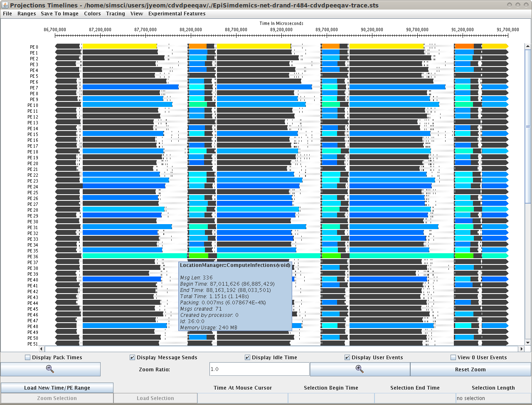Open the Ranges menu

click(x=27, y=14)
